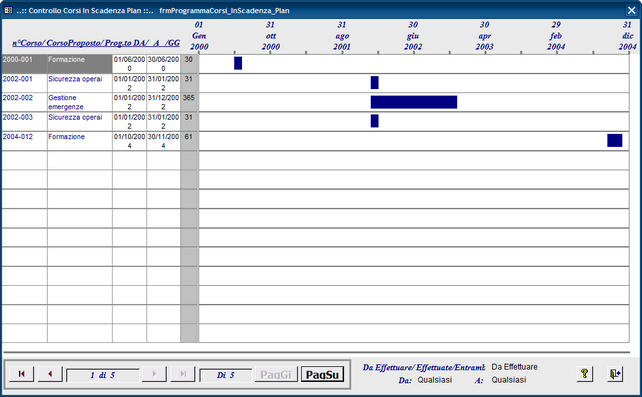Viewport: 642px width, 397px height.
Task: Click the '31 ott 2000' timeline date
Action: click(271, 36)
